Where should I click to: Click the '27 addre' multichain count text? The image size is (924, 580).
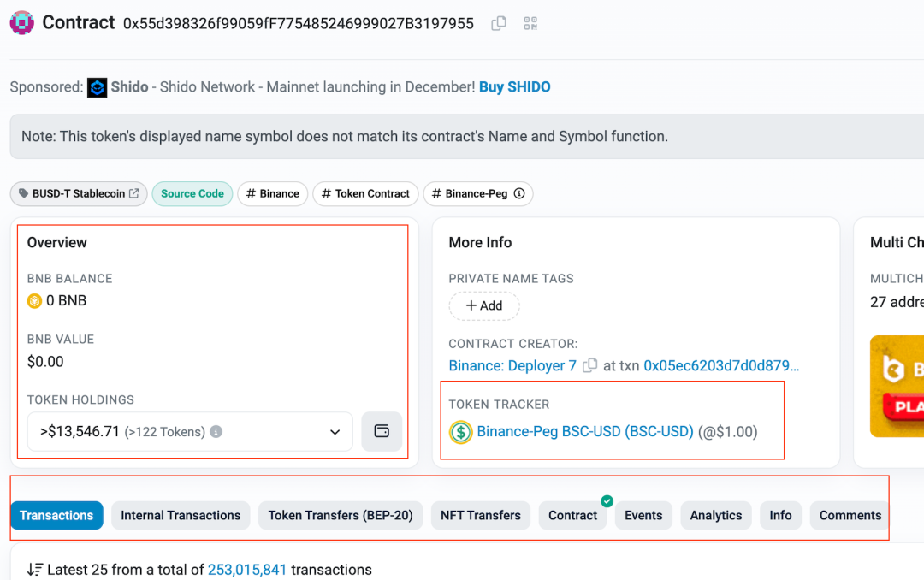point(897,302)
